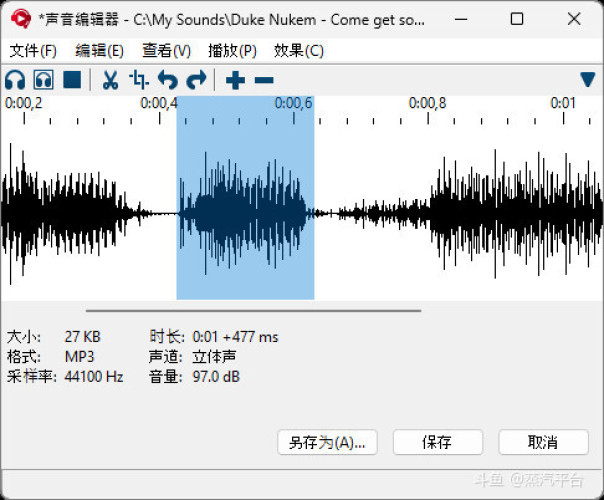
Task: Click the 取消 button
Action: pos(543,442)
